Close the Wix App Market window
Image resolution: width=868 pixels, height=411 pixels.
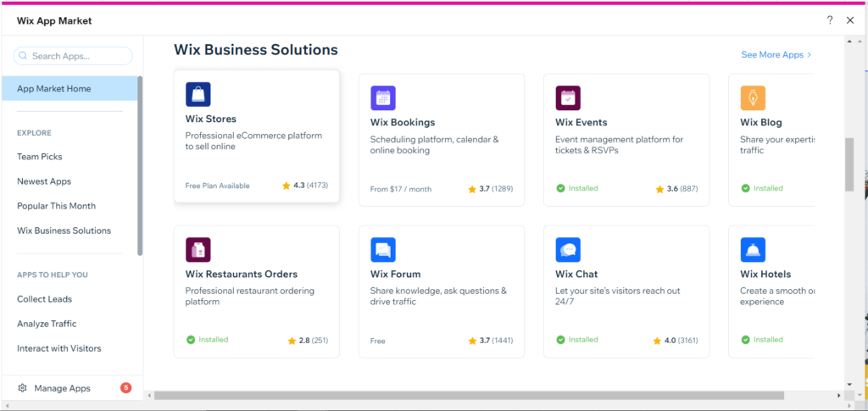(x=850, y=20)
